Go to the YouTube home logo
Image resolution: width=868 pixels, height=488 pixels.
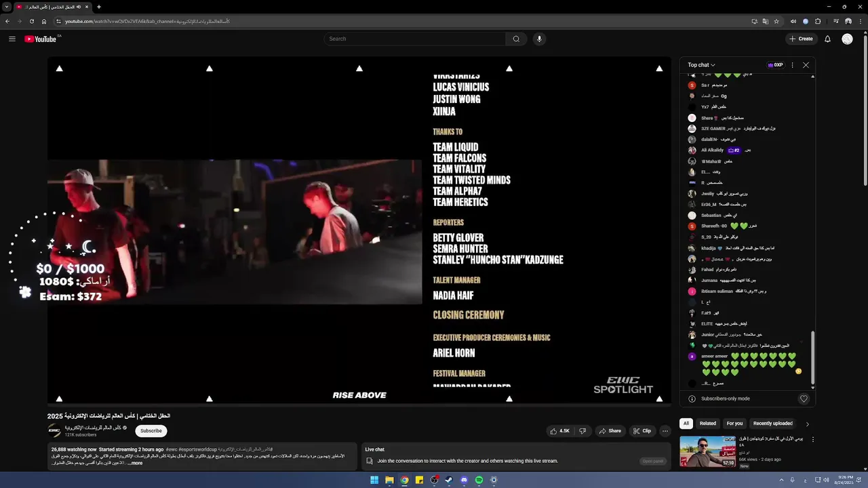(x=41, y=39)
